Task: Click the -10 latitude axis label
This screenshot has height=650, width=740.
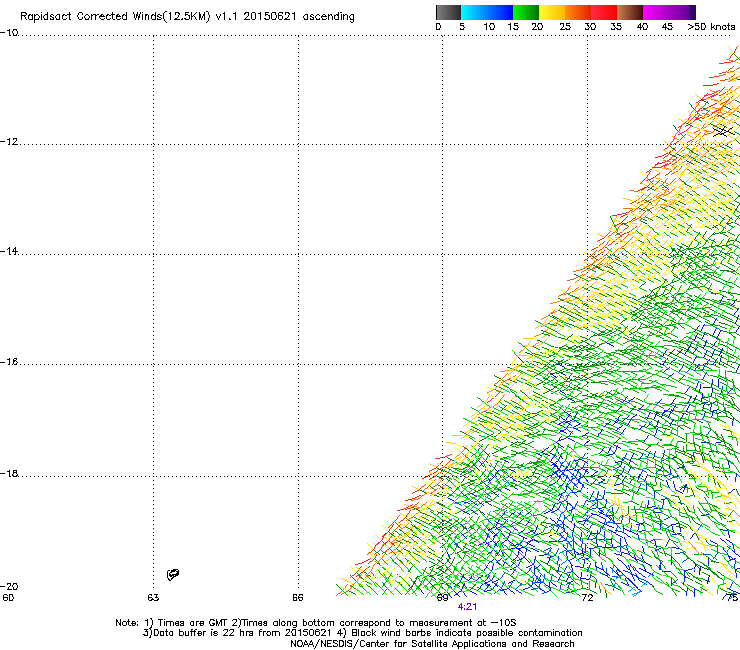Action: click(9, 33)
